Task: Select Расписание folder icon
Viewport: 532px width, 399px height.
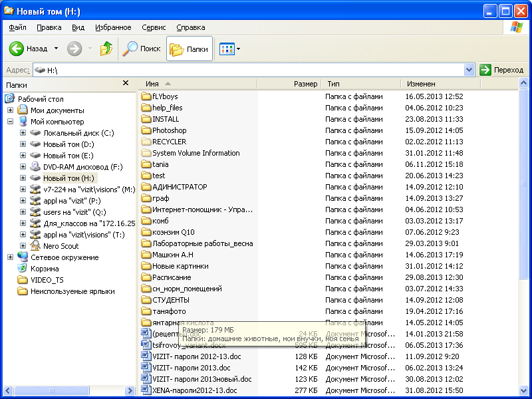Action: (146, 277)
